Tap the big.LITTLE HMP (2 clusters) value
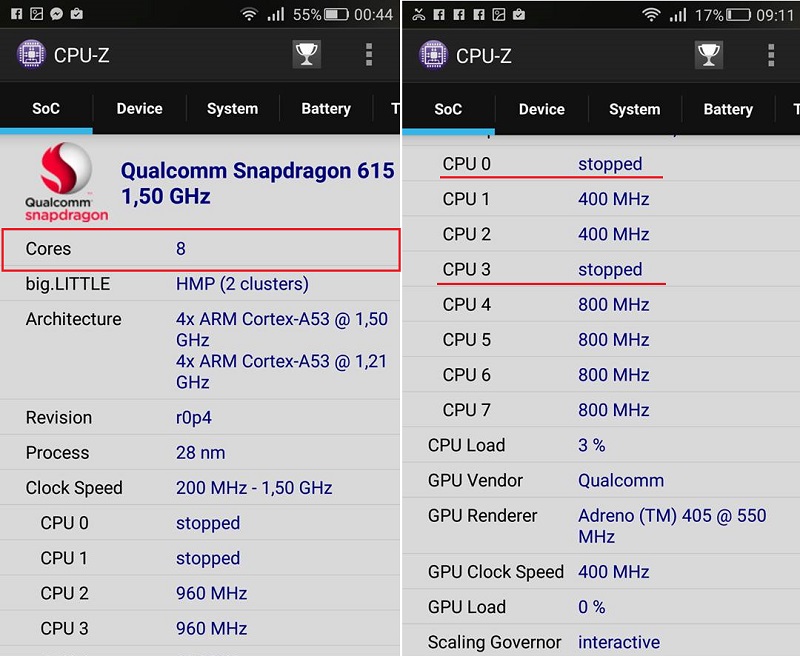Viewport: 800px width, 656px height. click(242, 284)
